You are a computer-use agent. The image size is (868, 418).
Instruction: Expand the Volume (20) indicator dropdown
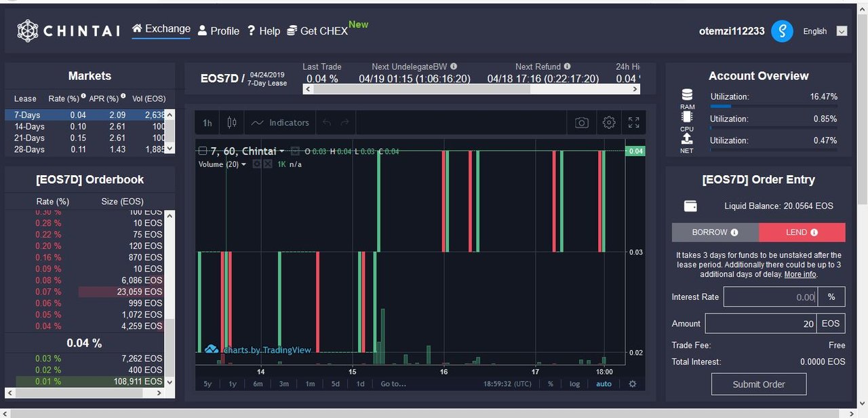(x=244, y=164)
